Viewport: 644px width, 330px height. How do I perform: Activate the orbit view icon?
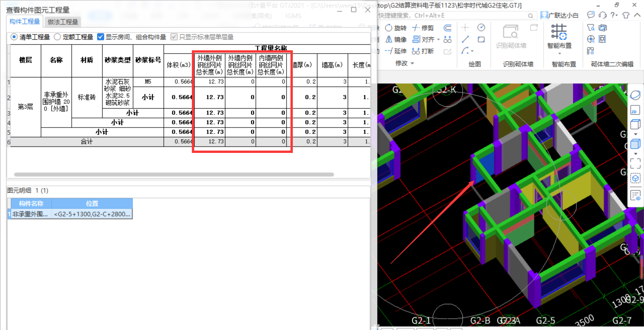[635, 95]
